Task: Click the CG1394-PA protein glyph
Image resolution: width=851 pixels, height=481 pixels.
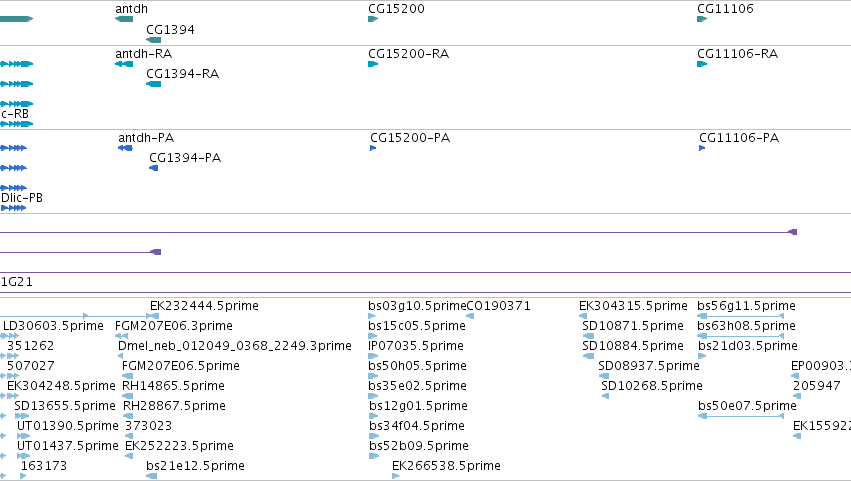Action: point(154,168)
